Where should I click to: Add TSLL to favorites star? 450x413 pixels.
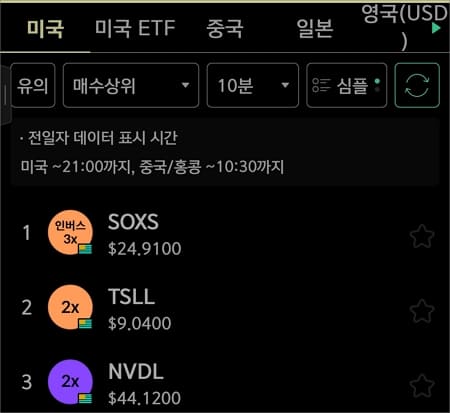(422, 311)
